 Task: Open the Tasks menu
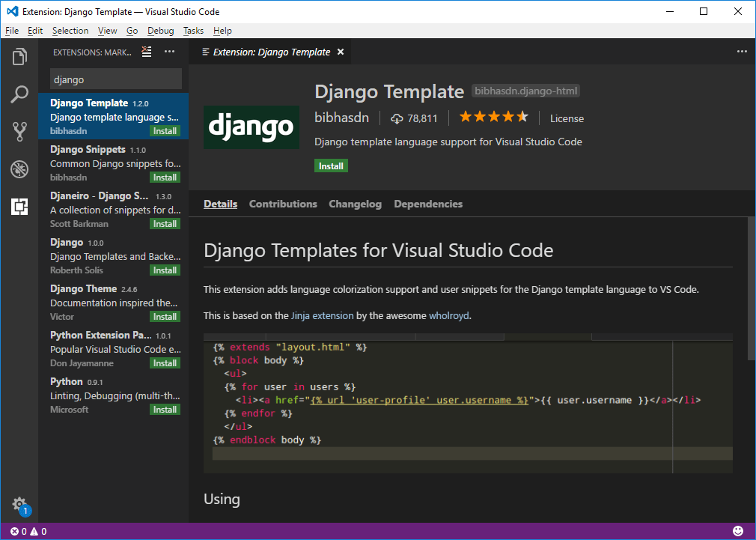(193, 31)
